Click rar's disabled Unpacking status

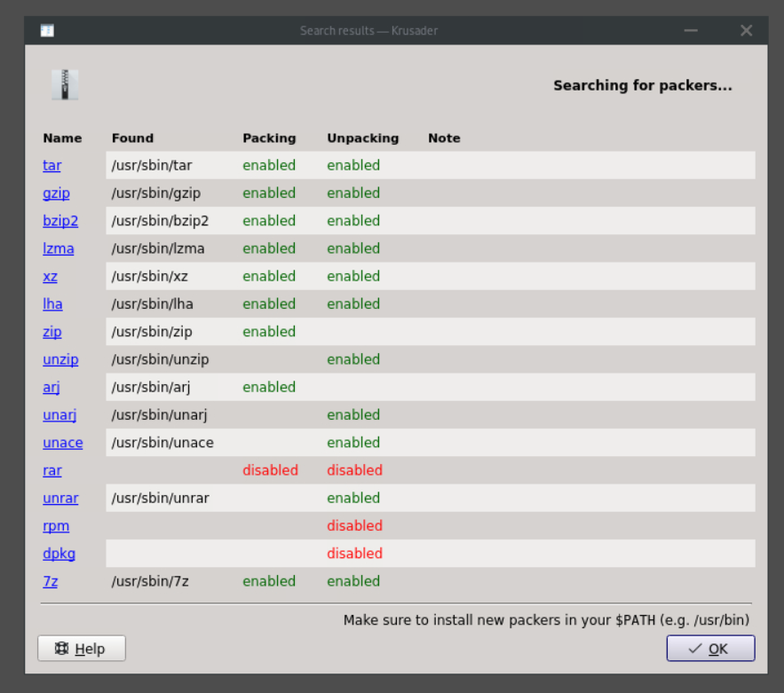pos(354,470)
